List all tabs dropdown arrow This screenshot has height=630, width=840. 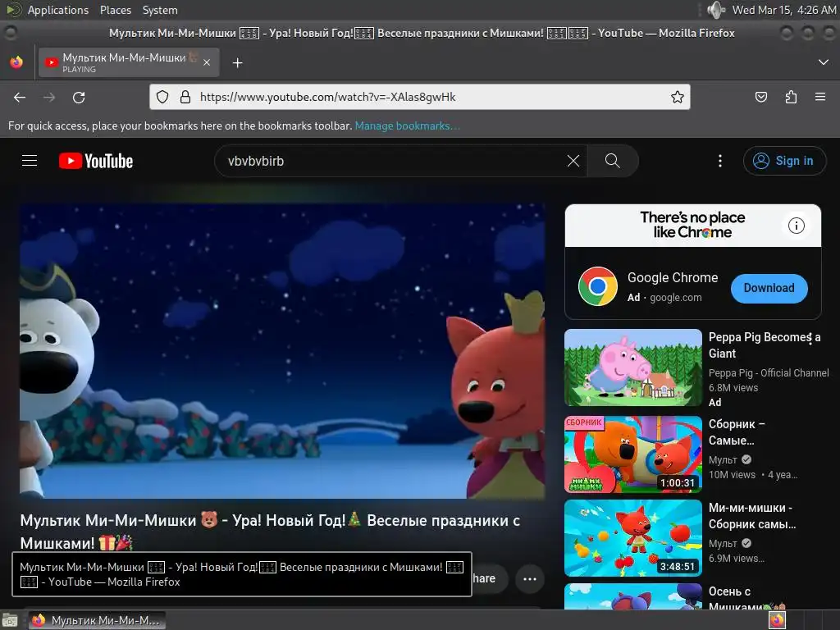click(824, 62)
